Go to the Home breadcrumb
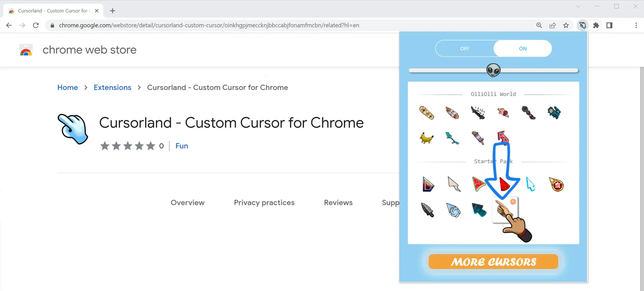The image size is (644, 291). pyautogui.click(x=68, y=87)
